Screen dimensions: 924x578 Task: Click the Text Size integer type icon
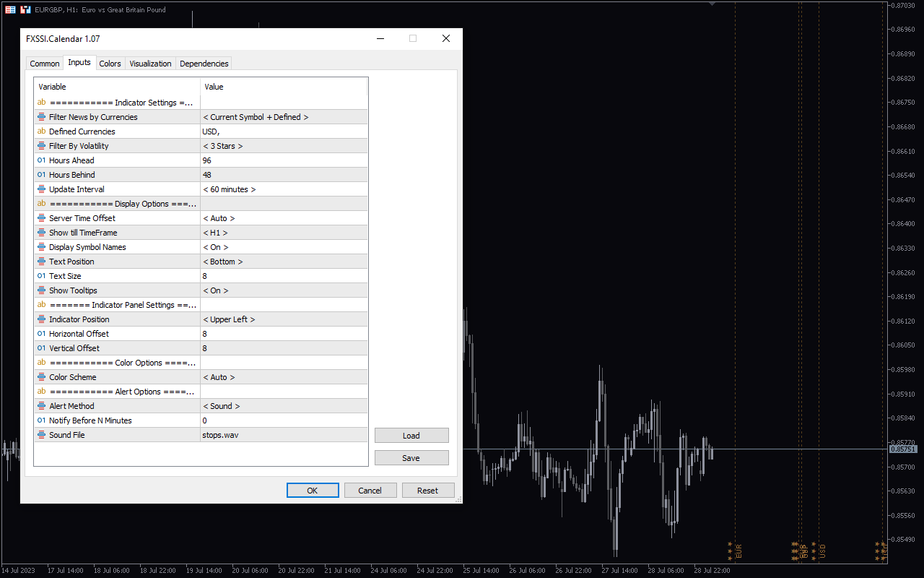tap(41, 276)
